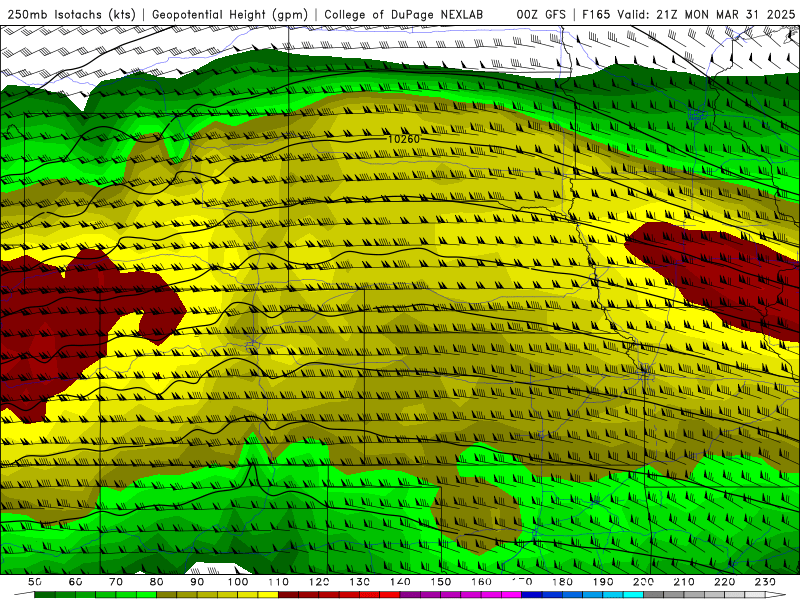Image resolution: width=800 pixels, height=600 pixels.
Task: Click the 80 value on the legend
Action: pos(157,582)
